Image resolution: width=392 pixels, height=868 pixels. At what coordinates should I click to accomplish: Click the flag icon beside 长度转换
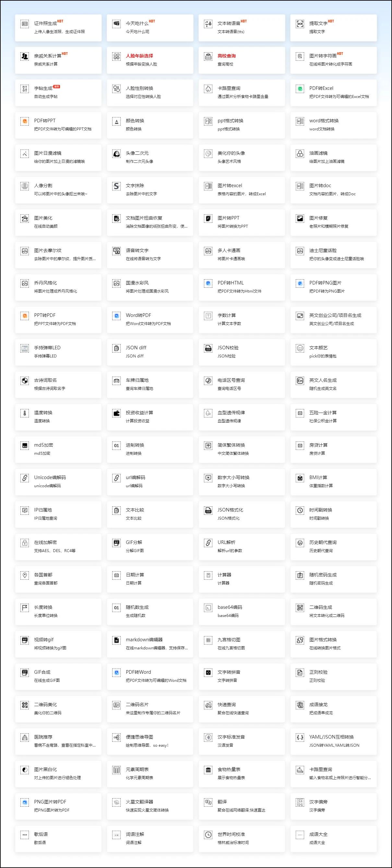[x=25, y=608]
